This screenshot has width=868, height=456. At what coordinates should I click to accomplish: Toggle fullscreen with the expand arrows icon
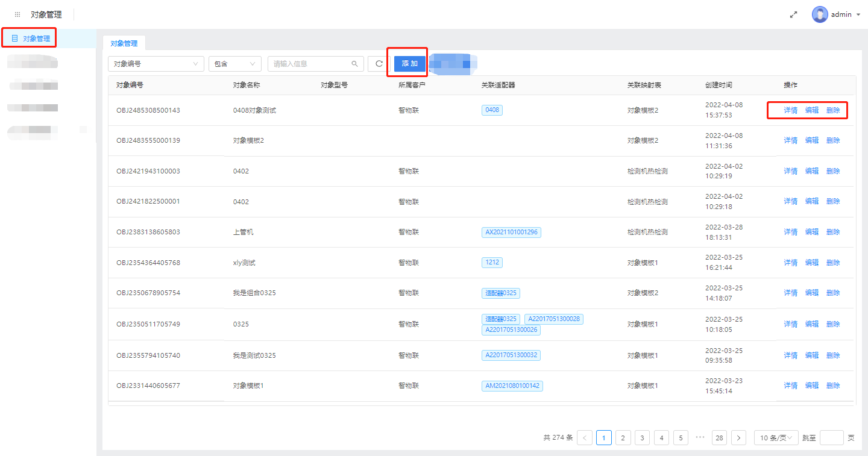click(793, 15)
